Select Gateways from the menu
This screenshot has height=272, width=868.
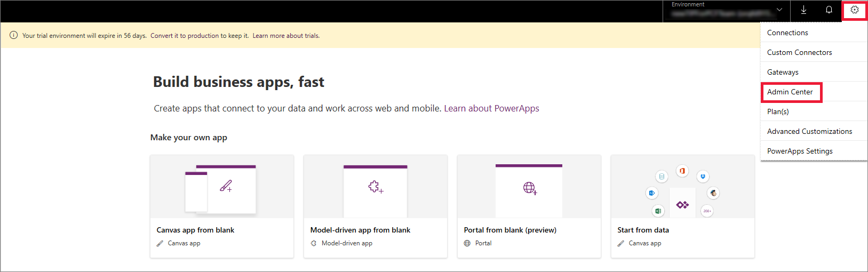[783, 72]
